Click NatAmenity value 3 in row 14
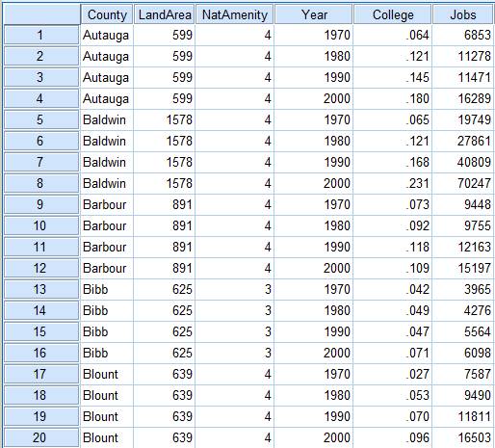The width and height of the screenshot is (495, 448). pyautogui.click(x=234, y=310)
